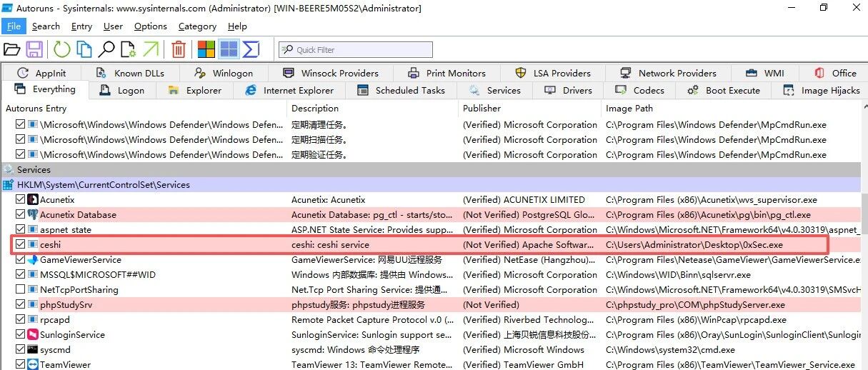Click the green Jump to Entry arrow icon

tap(151, 49)
